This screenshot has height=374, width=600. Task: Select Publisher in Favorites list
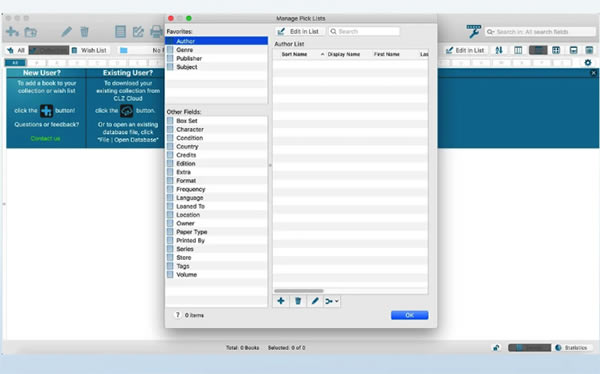pos(217,58)
